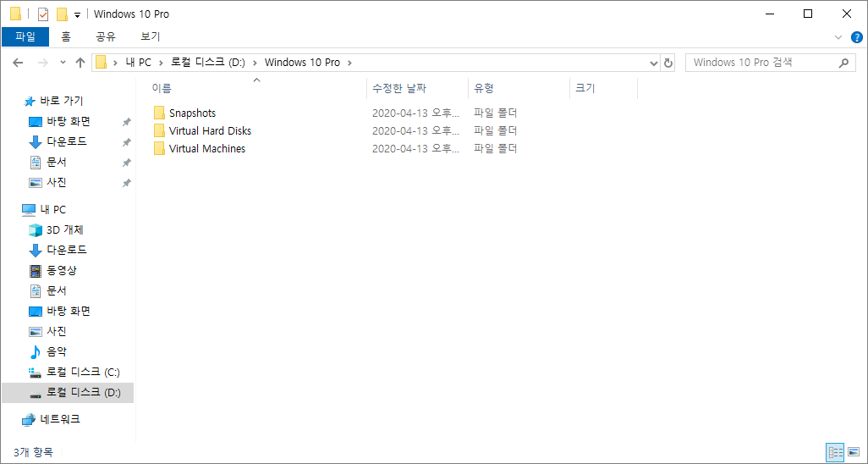Open 3D 개체 in navigation pane

65,229
